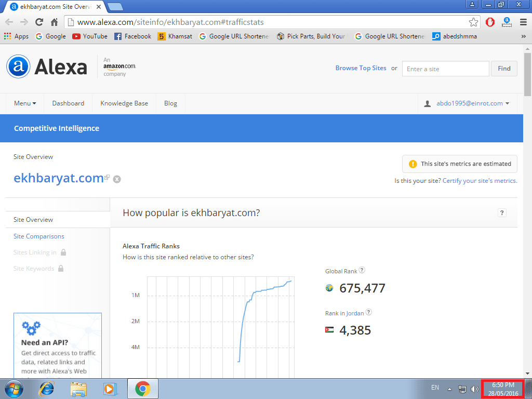Close the ekhbaryat.com Site Overview tab
Viewport: 532px width, 399px height.
pyautogui.click(x=99, y=6)
